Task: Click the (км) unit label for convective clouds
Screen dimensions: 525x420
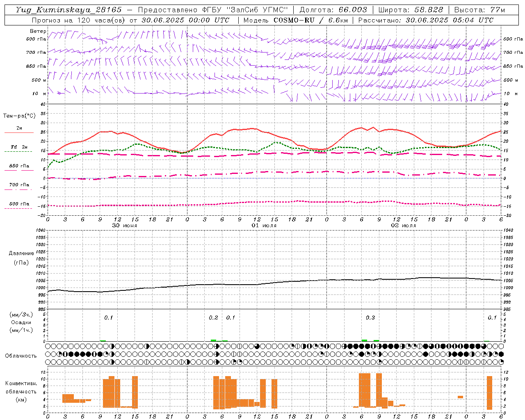Action: (x=21, y=399)
